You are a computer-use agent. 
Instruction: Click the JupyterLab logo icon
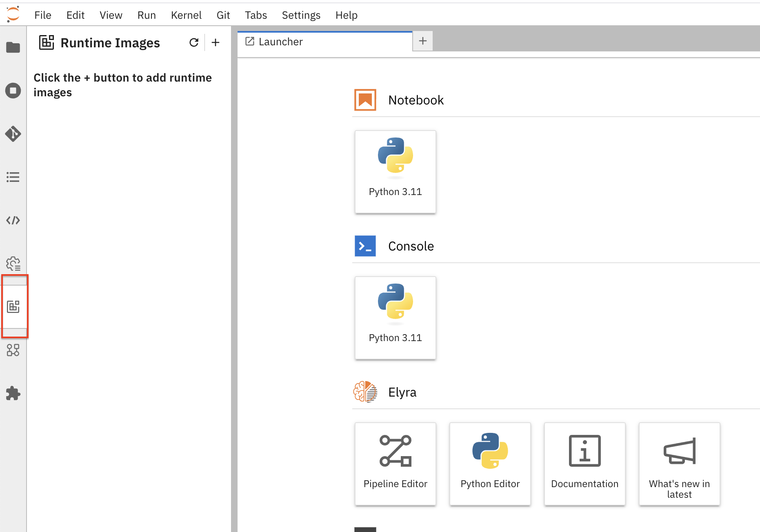coord(13,14)
